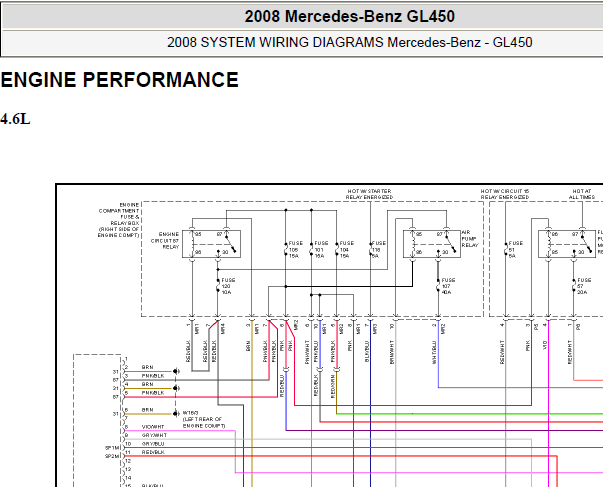The width and height of the screenshot is (603, 487).
Task: Select the Fuse 118 5A label
Action: click(379, 250)
